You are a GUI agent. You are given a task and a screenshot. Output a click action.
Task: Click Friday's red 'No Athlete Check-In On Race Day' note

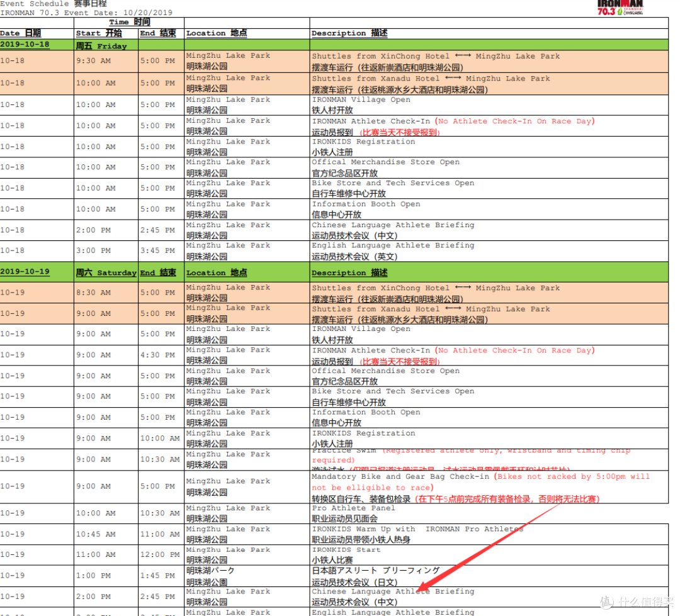(515, 121)
